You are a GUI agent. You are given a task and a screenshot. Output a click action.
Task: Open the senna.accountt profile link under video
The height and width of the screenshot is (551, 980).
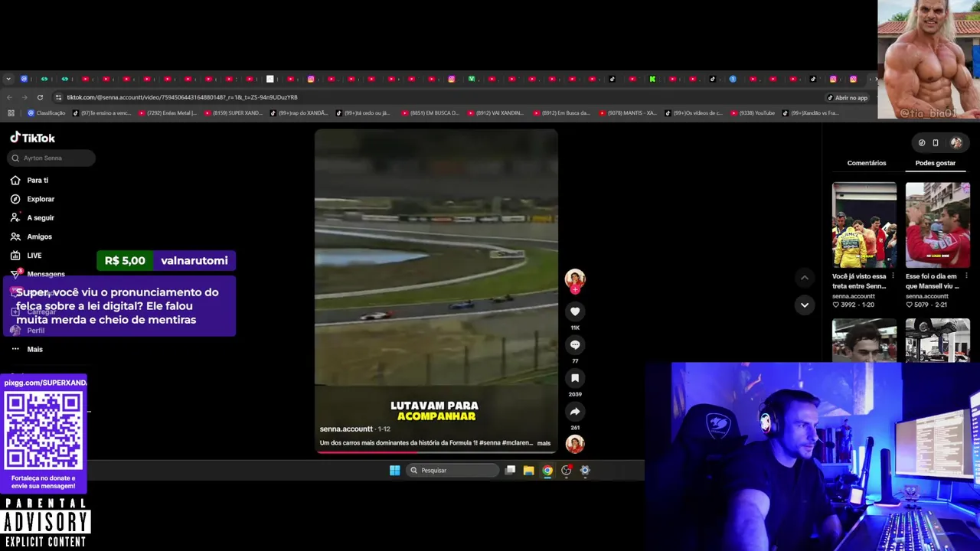(x=346, y=429)
